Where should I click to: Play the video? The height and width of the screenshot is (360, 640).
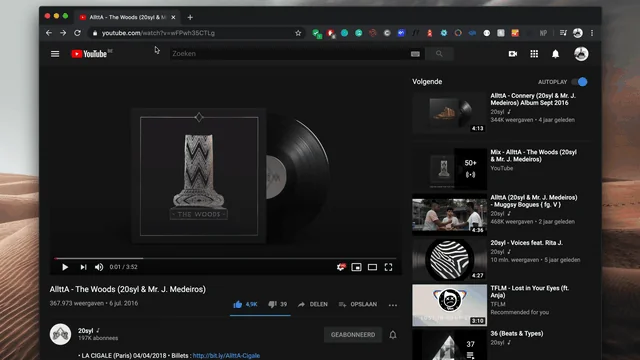65,267
